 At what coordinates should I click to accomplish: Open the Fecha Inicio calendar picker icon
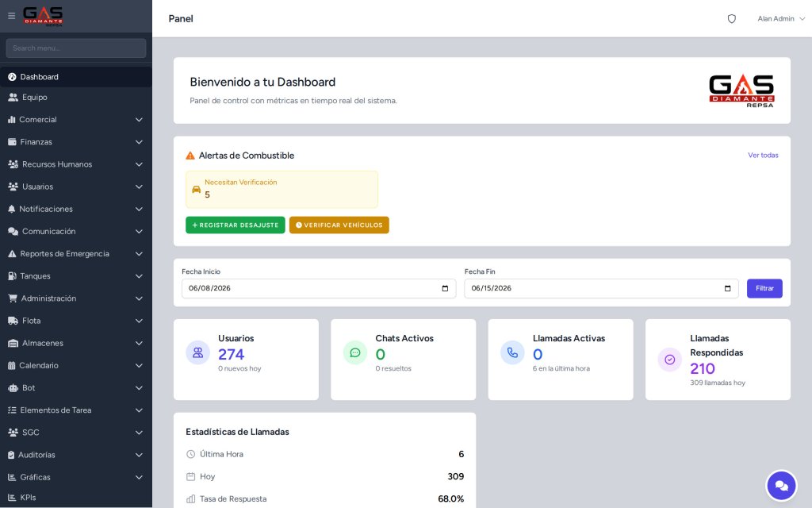pyautogui.click(x=445, y=289)
